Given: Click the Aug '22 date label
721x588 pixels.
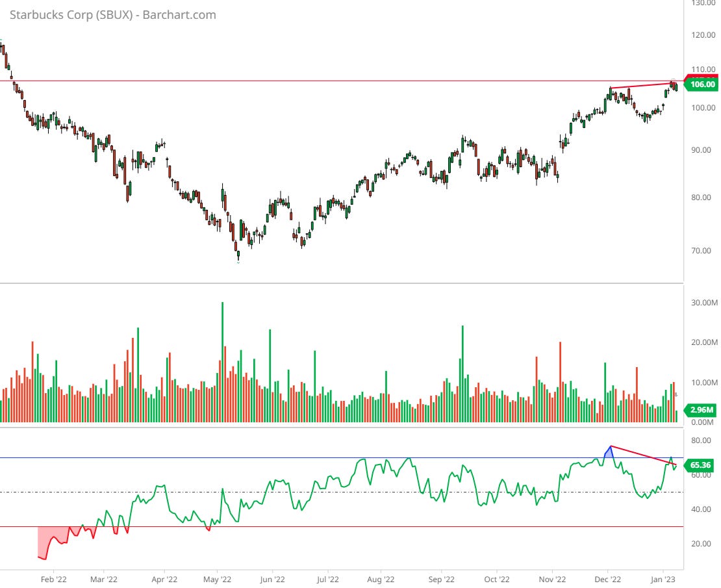Looking at the screenshot, I should (381, 580).
